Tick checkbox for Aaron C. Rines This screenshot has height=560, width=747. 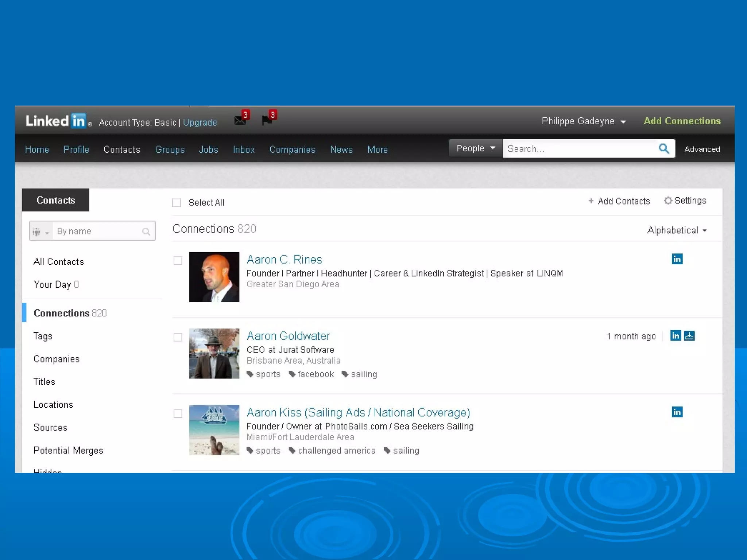tap(178, 261)
